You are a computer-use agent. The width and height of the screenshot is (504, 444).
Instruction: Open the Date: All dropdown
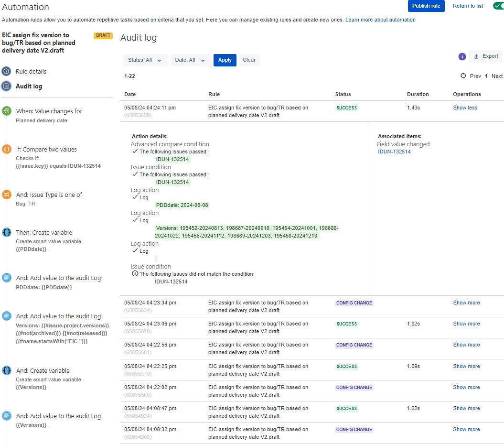pos(191,60)
